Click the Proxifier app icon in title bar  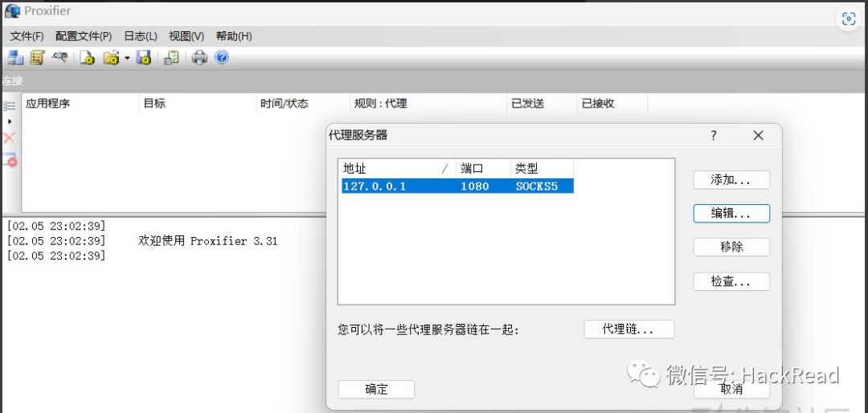click(x=12, y=11)
